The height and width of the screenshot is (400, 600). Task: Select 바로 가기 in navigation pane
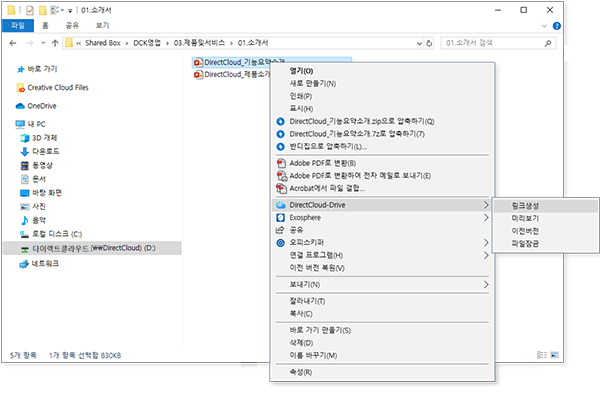click(x=37, y=69)
